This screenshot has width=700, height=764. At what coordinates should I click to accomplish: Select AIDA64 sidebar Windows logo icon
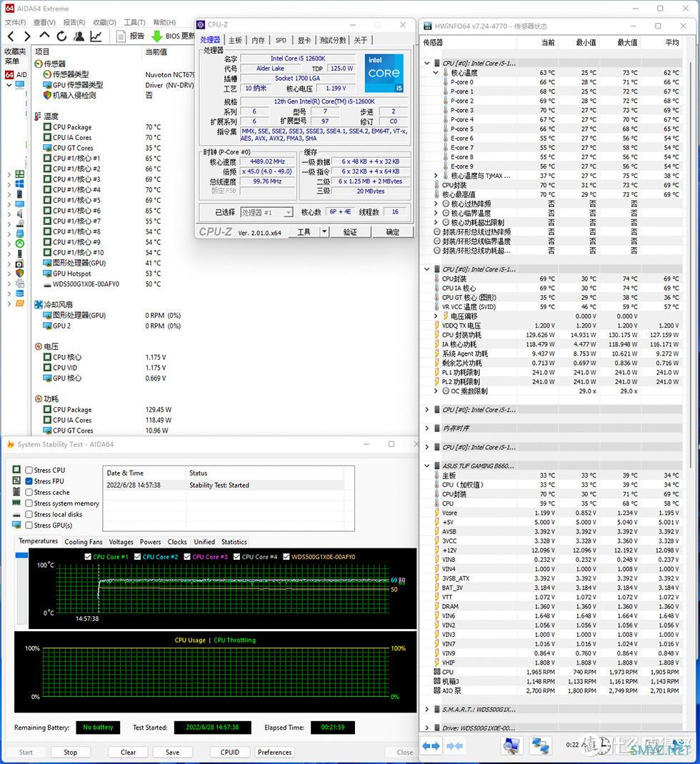19,184
